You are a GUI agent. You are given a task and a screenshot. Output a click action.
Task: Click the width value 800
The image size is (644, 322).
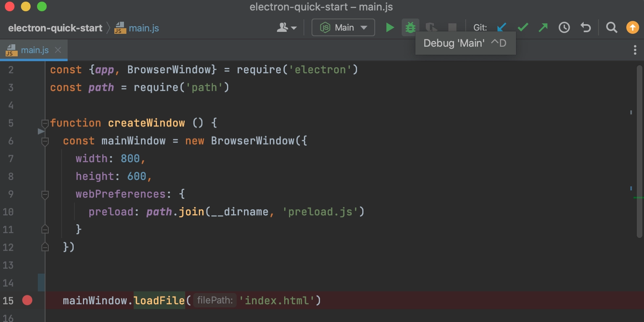pyautogui.click(x=130, y=158)
